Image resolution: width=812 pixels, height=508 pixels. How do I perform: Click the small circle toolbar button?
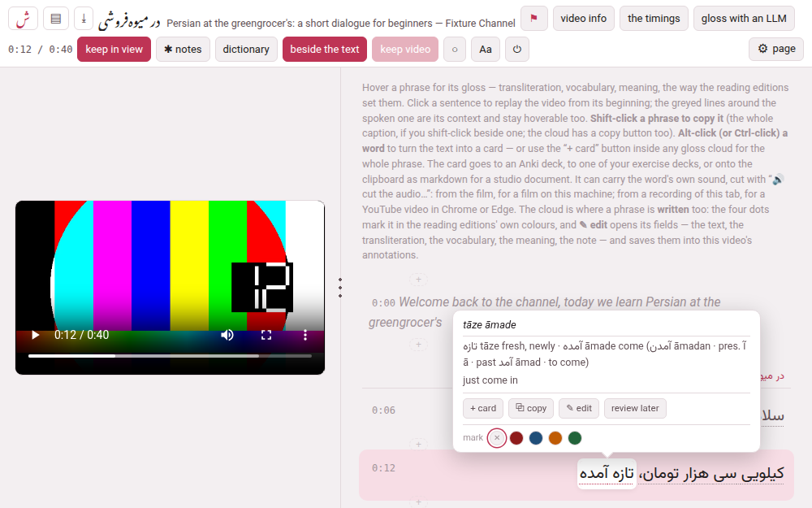[x=455, y=50]
